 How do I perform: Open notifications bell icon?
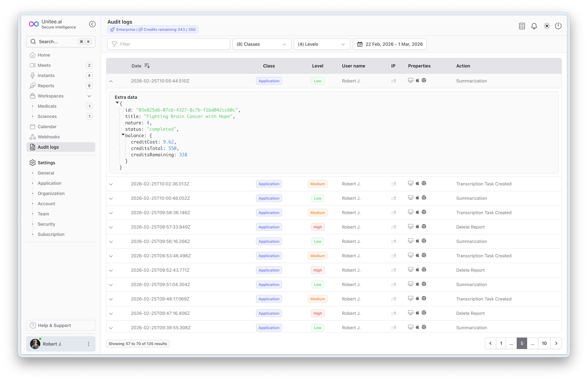click(x=534, y=26)
